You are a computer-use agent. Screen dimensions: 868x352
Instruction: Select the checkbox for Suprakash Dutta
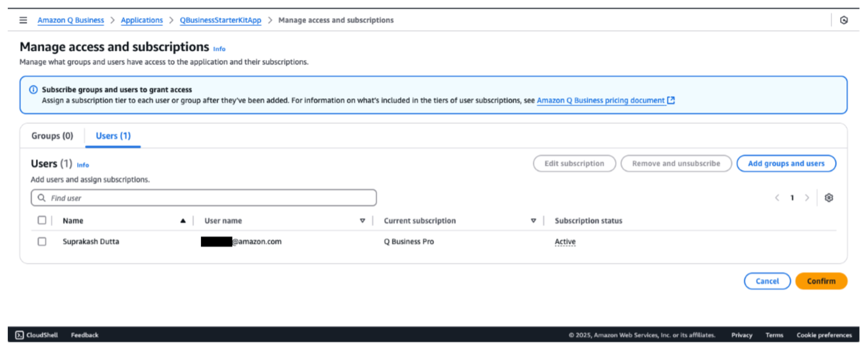coord(42,241)
